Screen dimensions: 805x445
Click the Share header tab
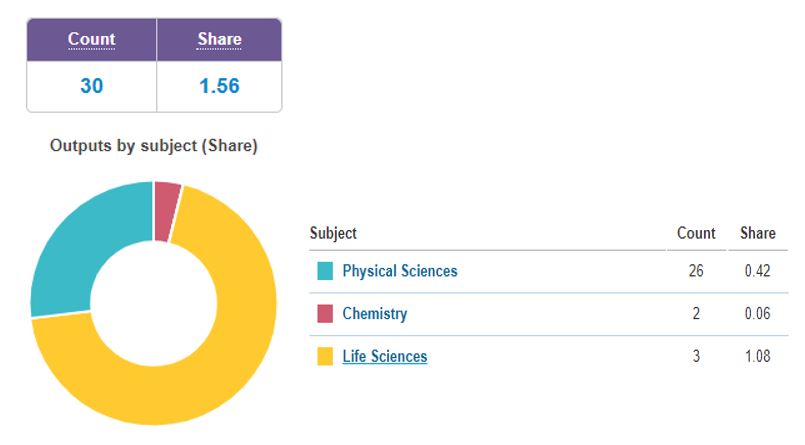[219, 39]
